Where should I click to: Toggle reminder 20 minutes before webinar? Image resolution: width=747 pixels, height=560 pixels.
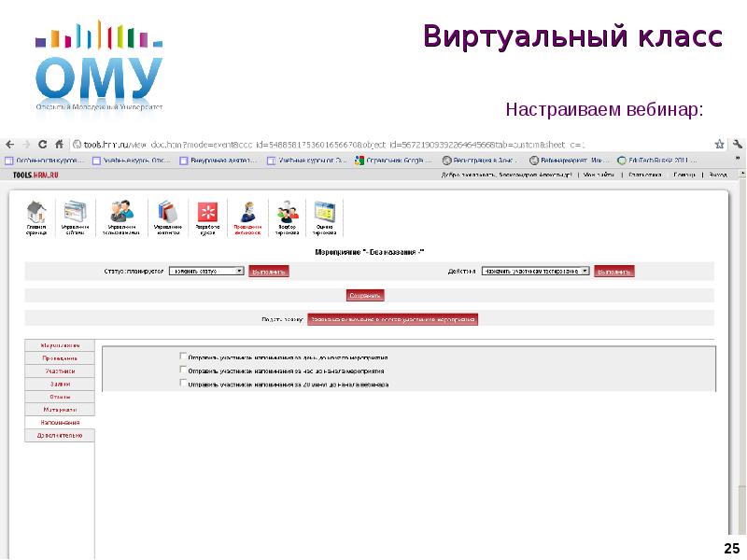(183, 383)
